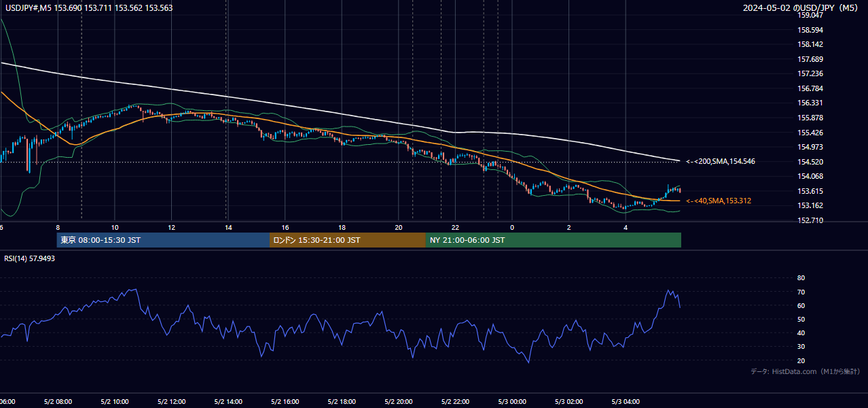Click the 5/2 16:00 date axis label

coord(285,402)
